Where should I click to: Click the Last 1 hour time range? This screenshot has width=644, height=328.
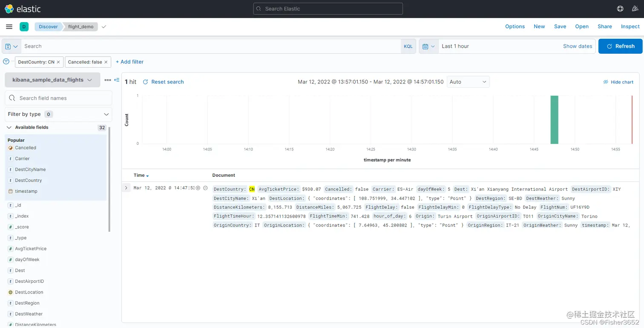click(455, 46)
